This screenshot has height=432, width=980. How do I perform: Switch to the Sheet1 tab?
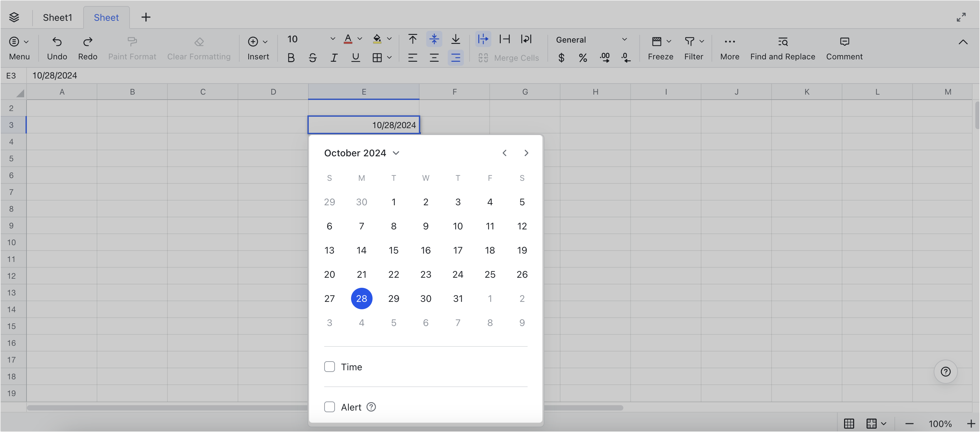coord(57,17)
